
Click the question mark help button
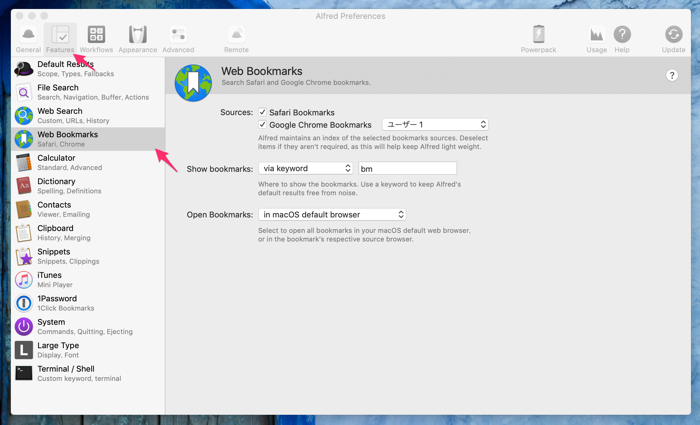tap(672, 76)
